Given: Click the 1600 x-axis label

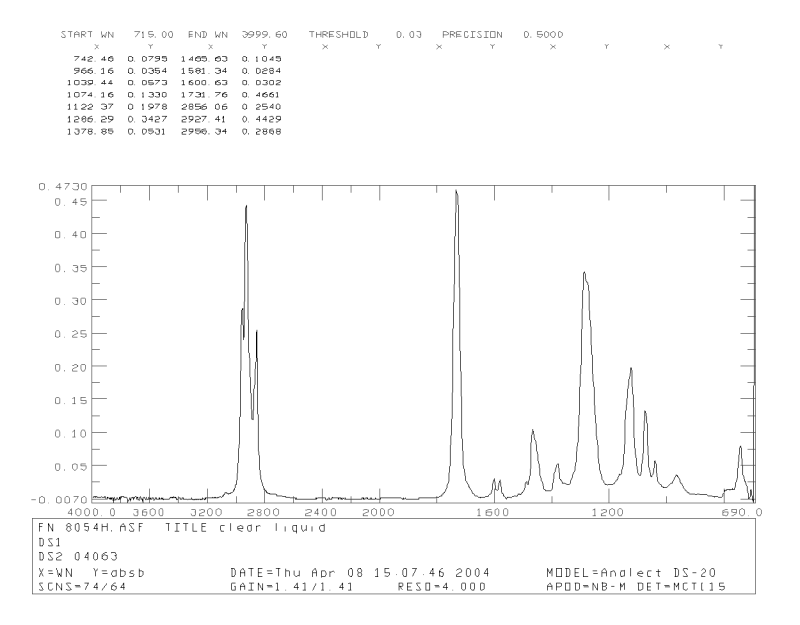Looking at the screenshot, I should pyautogui.click(x=493, y=512).
